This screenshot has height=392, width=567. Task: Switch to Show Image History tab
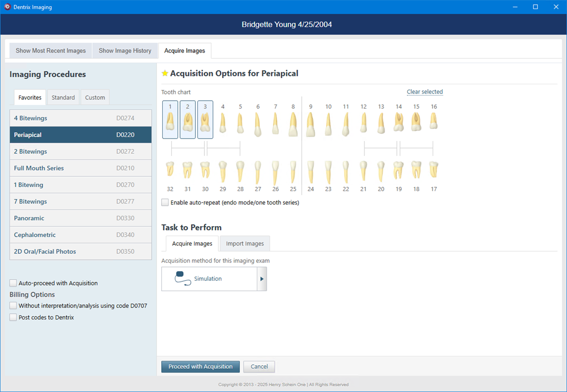(x=125, y=50)
